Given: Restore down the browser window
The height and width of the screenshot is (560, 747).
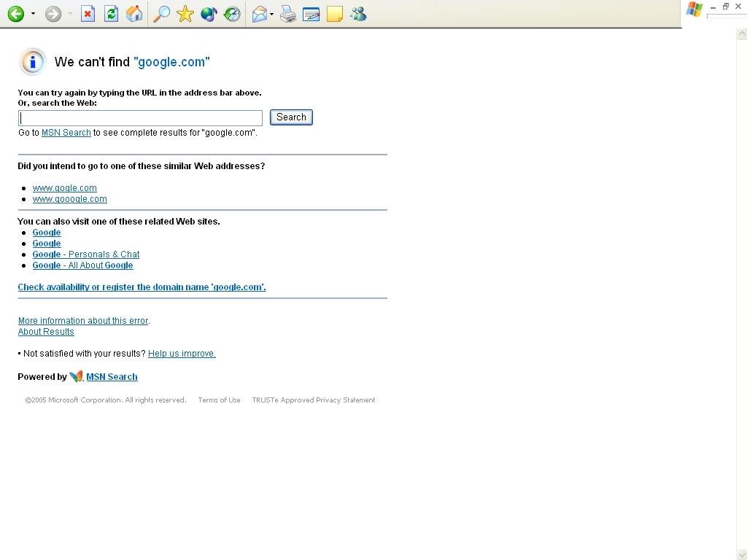Looking at the screenshot, I should click(726, 7).
